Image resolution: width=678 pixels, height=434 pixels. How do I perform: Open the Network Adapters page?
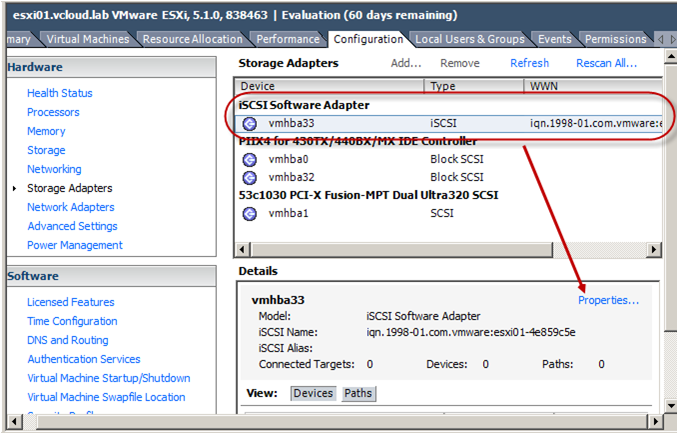click(x=70, y=207)
